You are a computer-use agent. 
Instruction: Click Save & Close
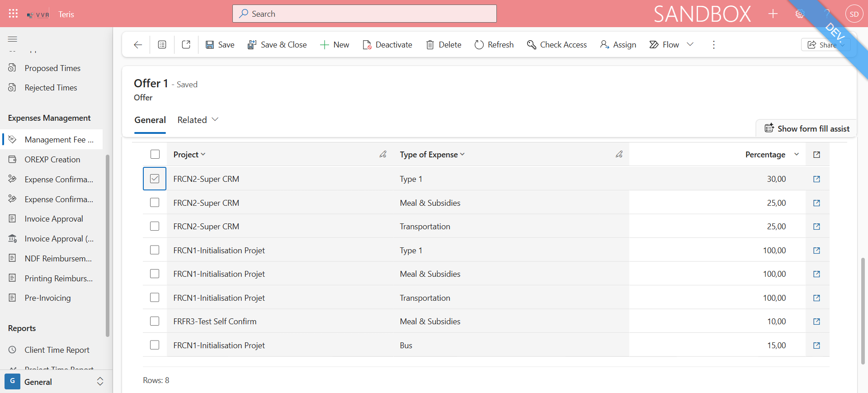(x=277, y=45)
